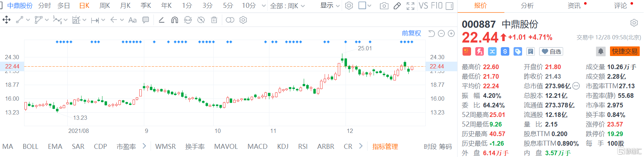Switch to 分时 chart tab

(x=45, y=6)
